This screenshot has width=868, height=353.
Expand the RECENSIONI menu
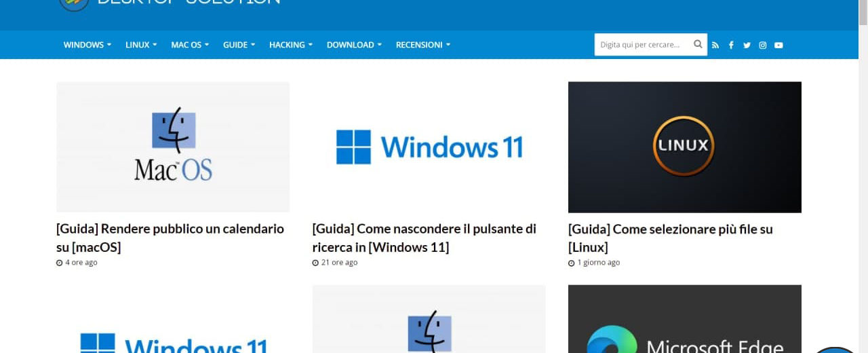pos(423,45)
